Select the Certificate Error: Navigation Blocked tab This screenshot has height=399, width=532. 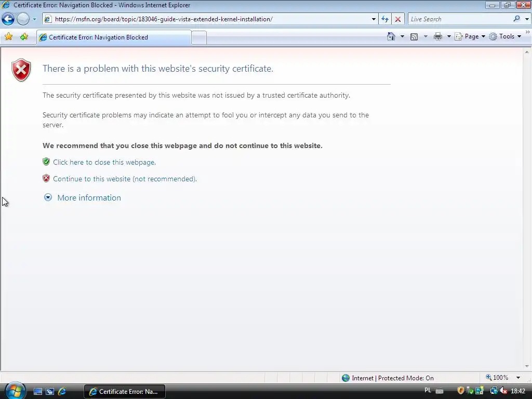114,37
